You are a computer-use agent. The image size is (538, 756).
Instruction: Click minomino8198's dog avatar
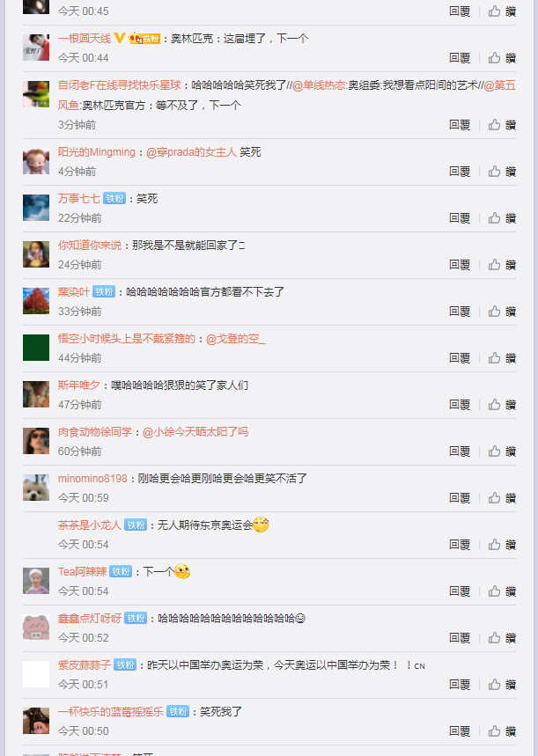(36, 488)
